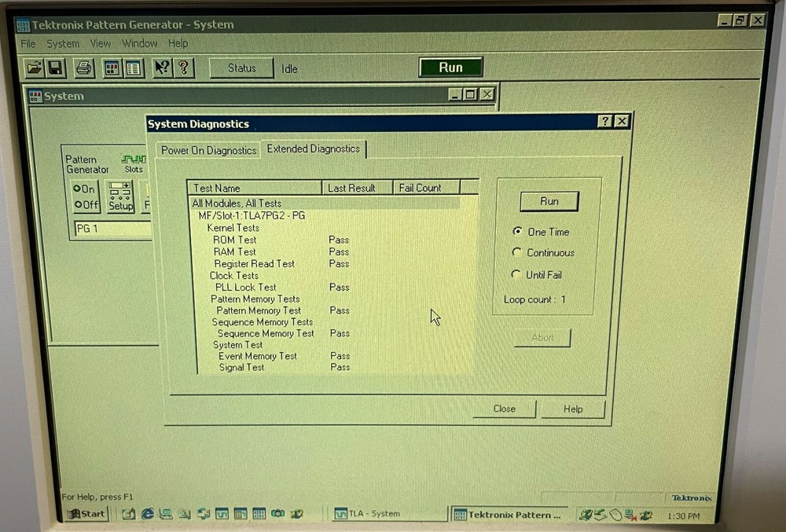Click Run in System Diagnostics dialog
Screen dimensions: 786x532
pos(549,201)
